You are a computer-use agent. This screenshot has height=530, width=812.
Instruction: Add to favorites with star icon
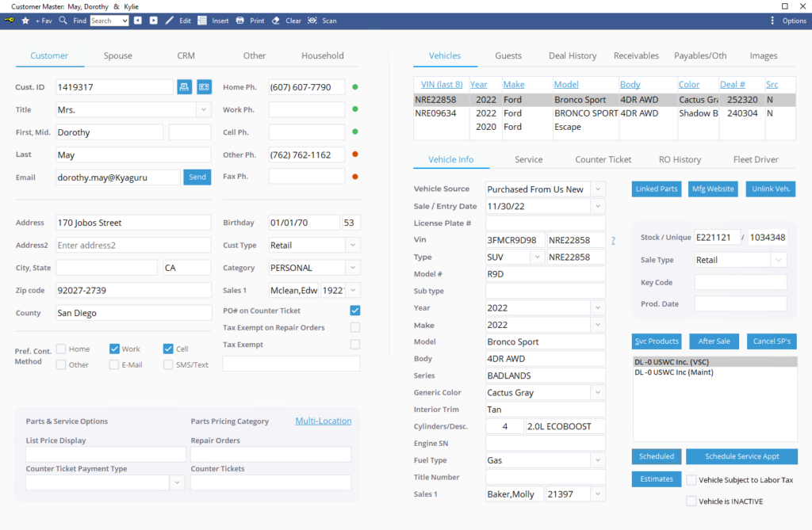26,21
